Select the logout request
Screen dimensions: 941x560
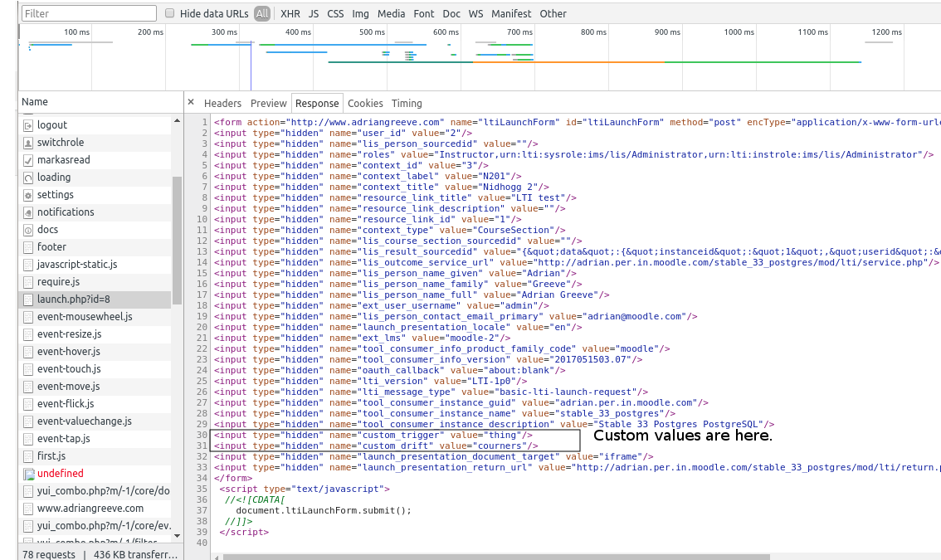click(x=95, y=125)
